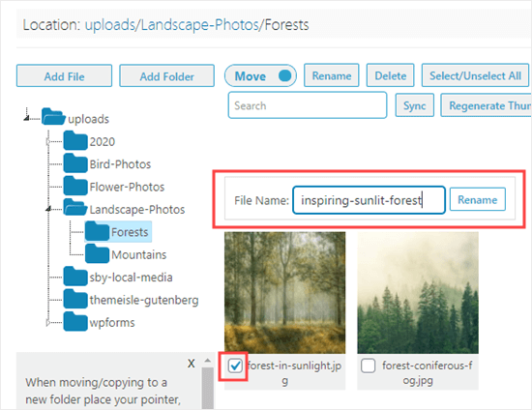Image resolution: width=532 pixels, height=410 pixels.
Task: Uncheck the forest-in-sunlight.jpg checkbox
Action: [235, 366]
